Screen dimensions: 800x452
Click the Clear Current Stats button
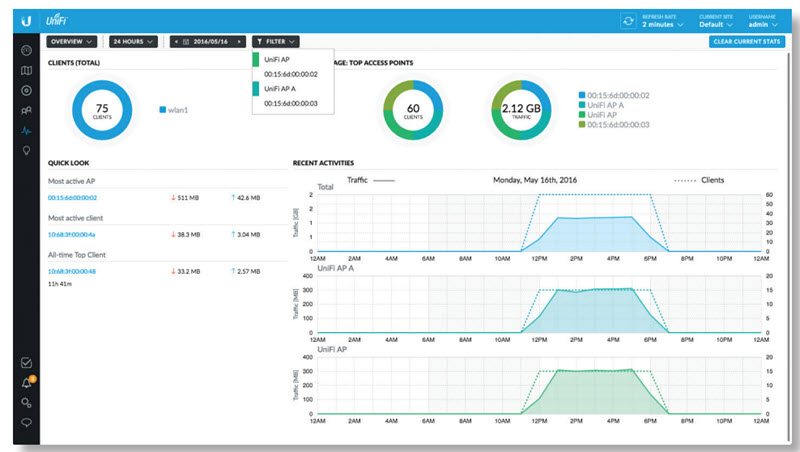(747, 41)
